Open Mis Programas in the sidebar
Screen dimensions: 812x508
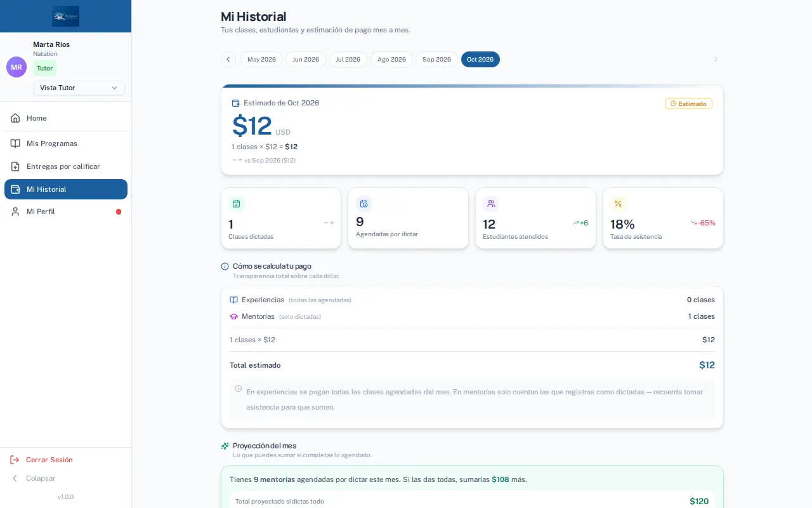[x=66, y=144]
